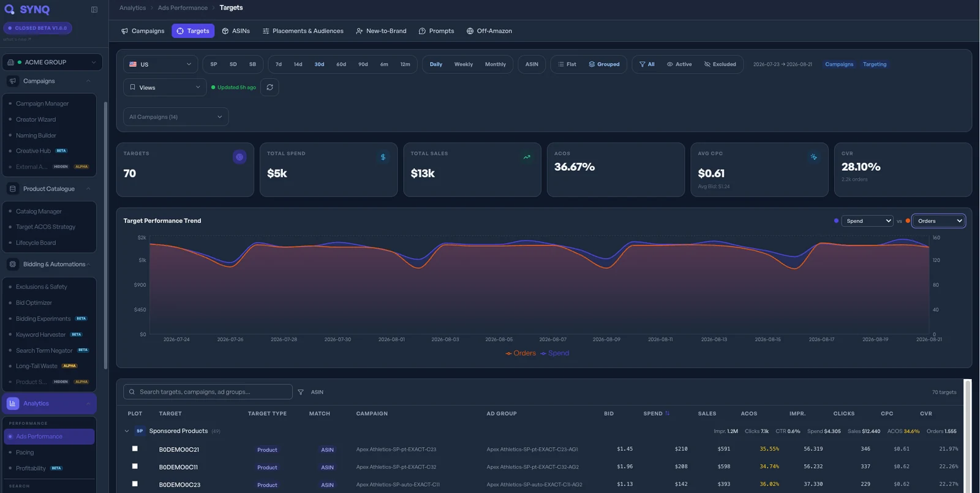Click the Total Sales trend arrow icon

pos(527,157)
